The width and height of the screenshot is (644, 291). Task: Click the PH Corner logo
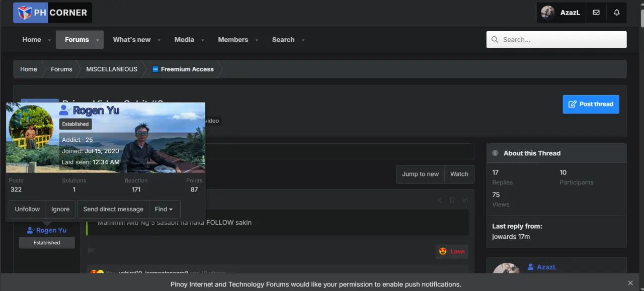(x=52, y=13)
